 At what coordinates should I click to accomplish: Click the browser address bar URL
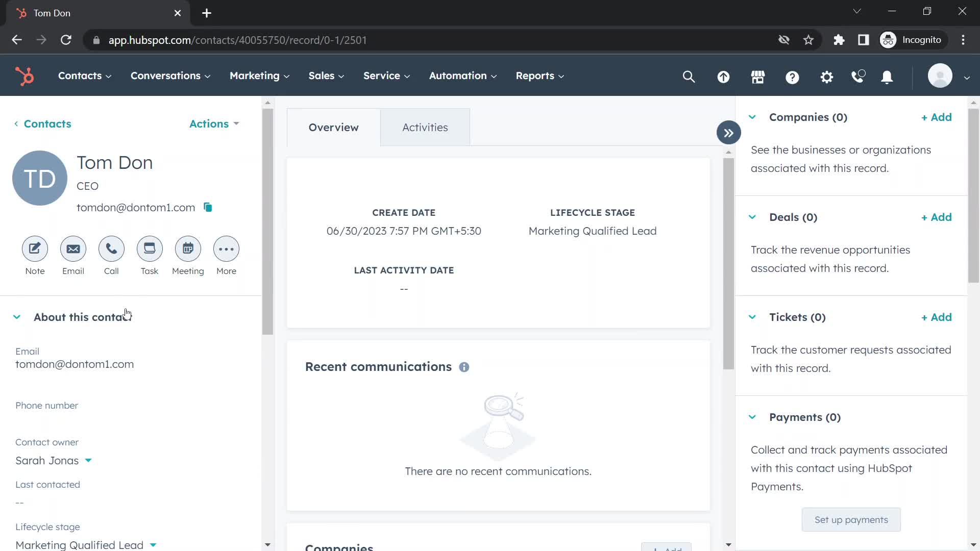(x=237, y=40)
